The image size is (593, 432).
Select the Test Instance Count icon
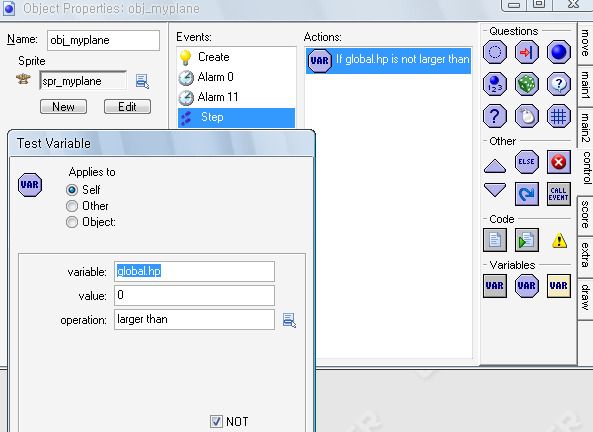click(x=495, y=84)
